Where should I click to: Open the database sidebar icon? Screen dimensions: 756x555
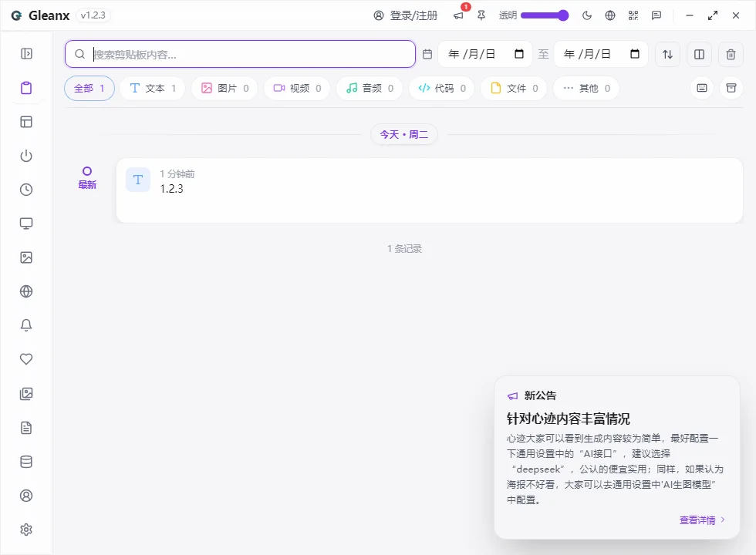click(x=26, y=462)
